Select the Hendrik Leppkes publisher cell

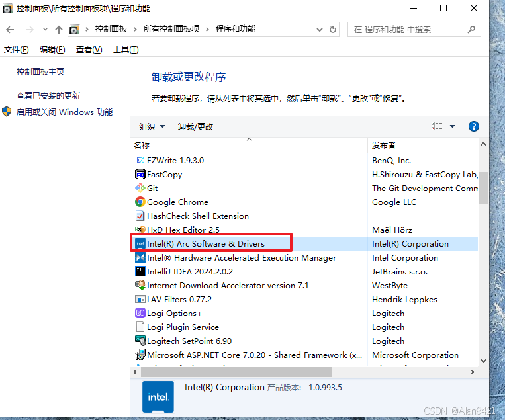tap(404, 300)
